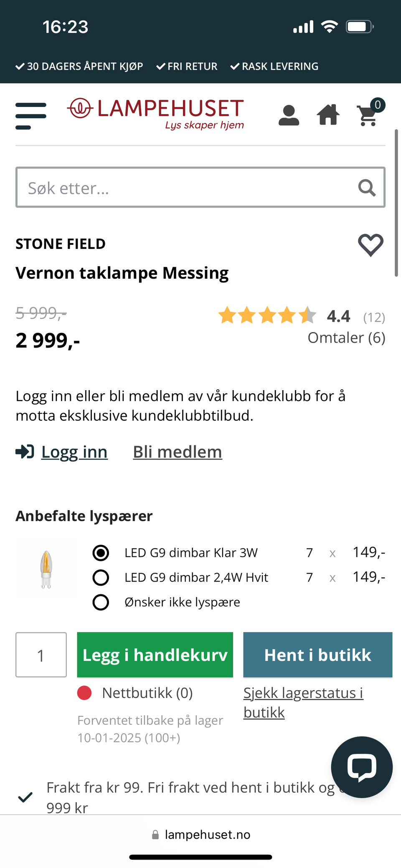Viewport: 401px width, 868px height.
Task: Tap the search magnifier icon
Action: (367, 188)
